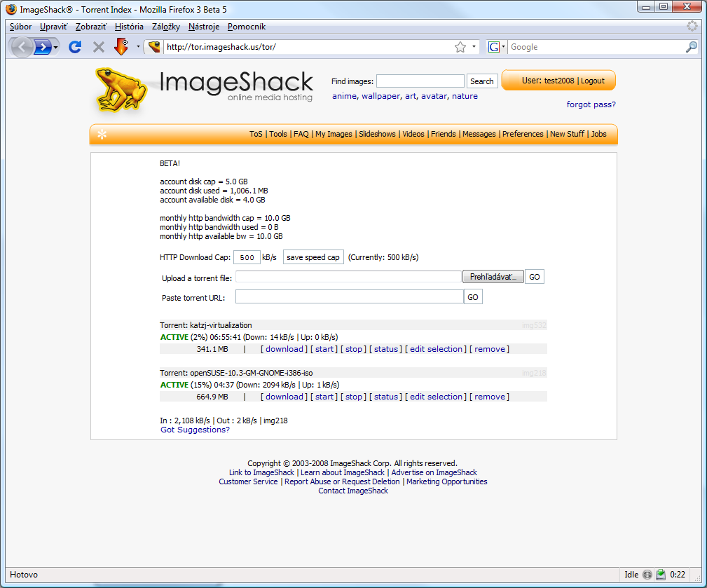This screenshot has width=707, height=588.
Task: Open the Messages navigation link
Action: click(479, 134)
